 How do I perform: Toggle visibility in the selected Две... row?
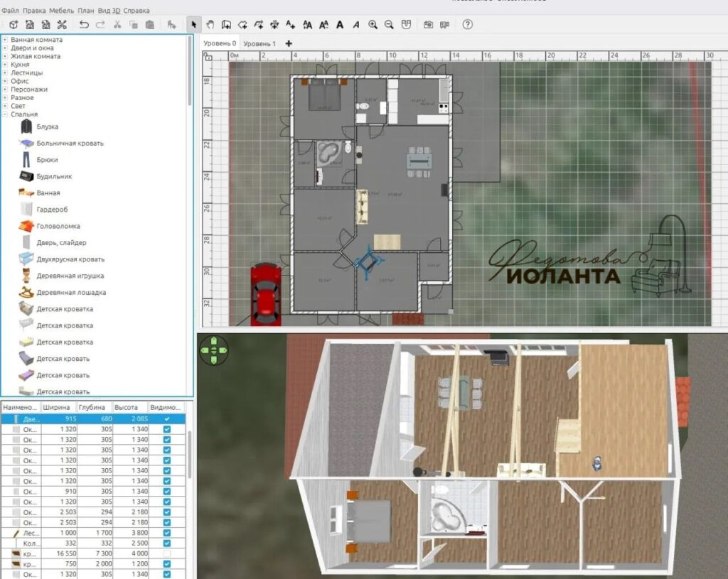166,418
